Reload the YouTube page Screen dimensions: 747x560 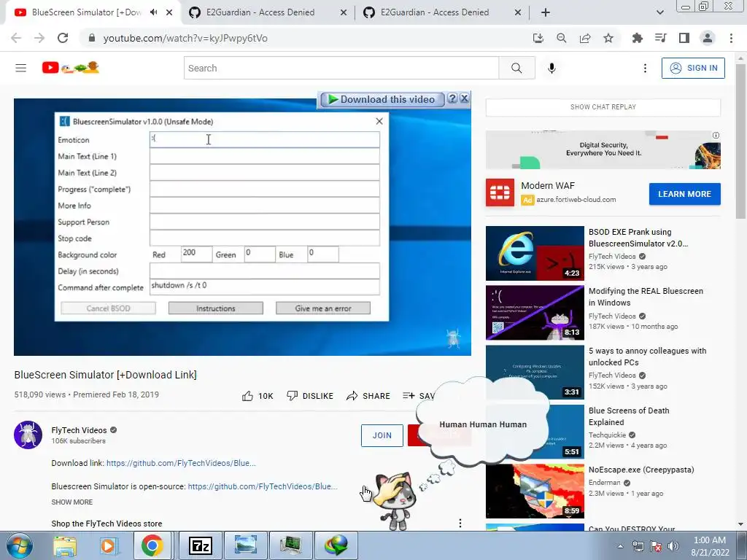[63, 38]
